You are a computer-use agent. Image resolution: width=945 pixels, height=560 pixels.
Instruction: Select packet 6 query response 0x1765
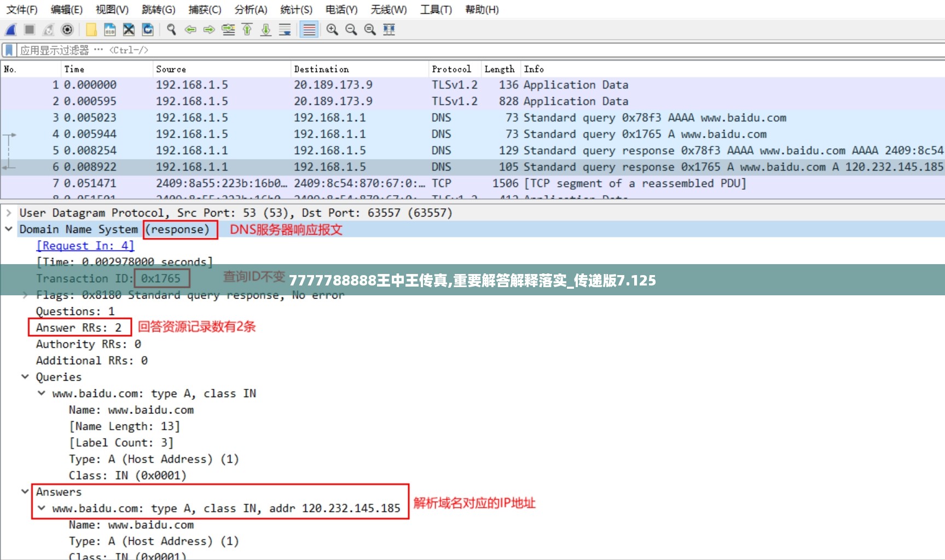pos(473,167)
